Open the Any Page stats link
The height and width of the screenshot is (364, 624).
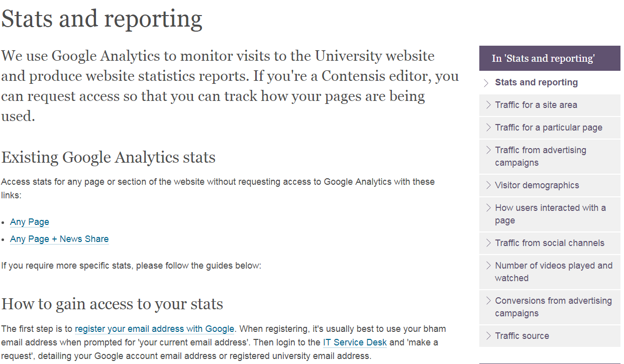click(30, 222)
